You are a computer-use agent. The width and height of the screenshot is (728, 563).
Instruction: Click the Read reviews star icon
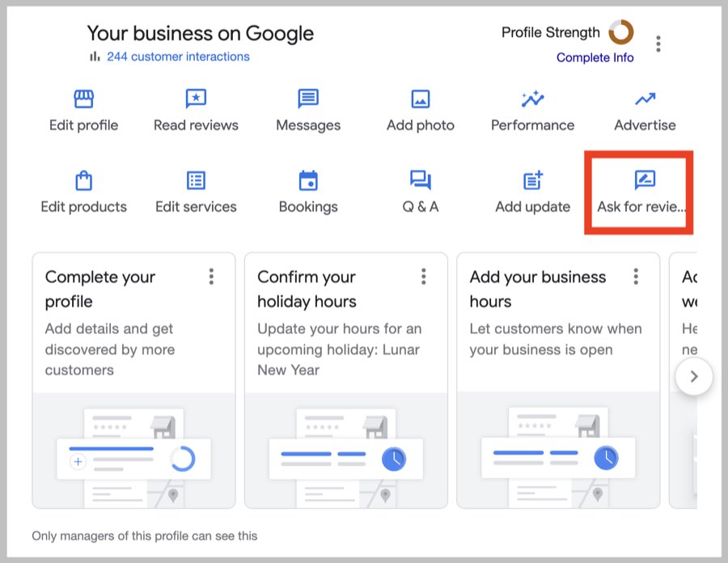(x=196, y=99)
